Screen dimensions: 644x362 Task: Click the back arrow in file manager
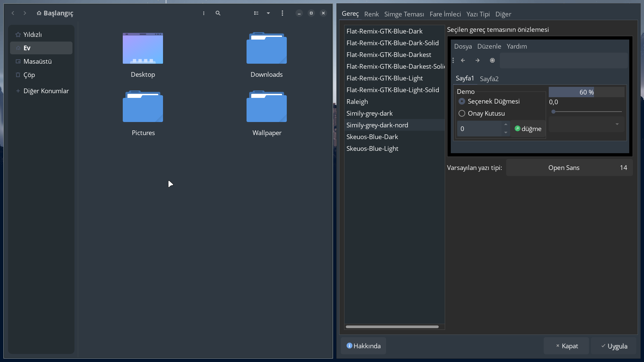(x=13, y=13)
